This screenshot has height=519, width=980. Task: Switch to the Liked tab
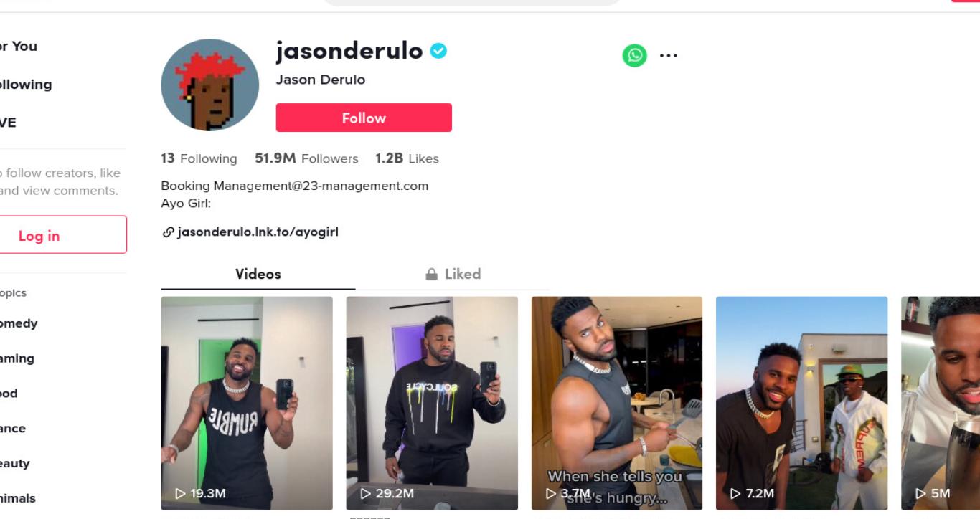pyautogui.click(x=453, y=274)
